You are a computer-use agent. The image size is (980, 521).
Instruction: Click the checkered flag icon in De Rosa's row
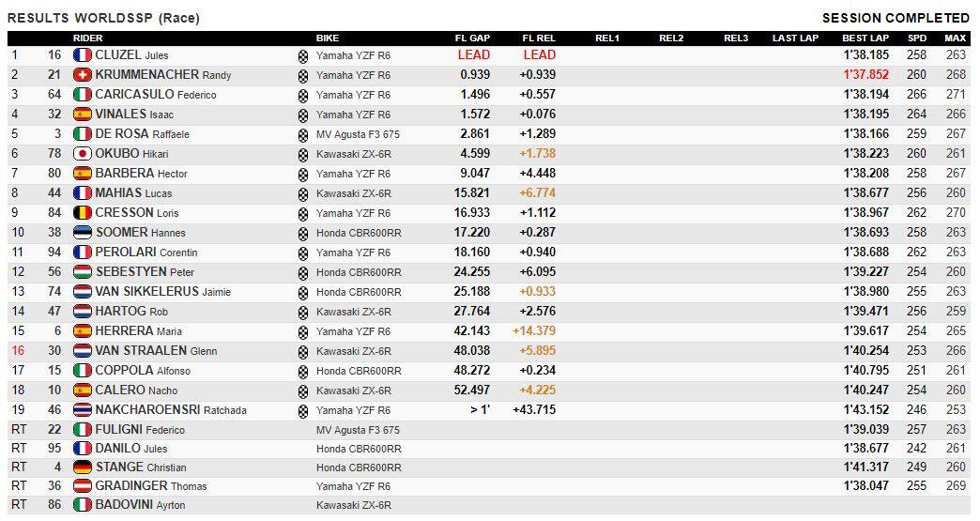click(302, 134)
